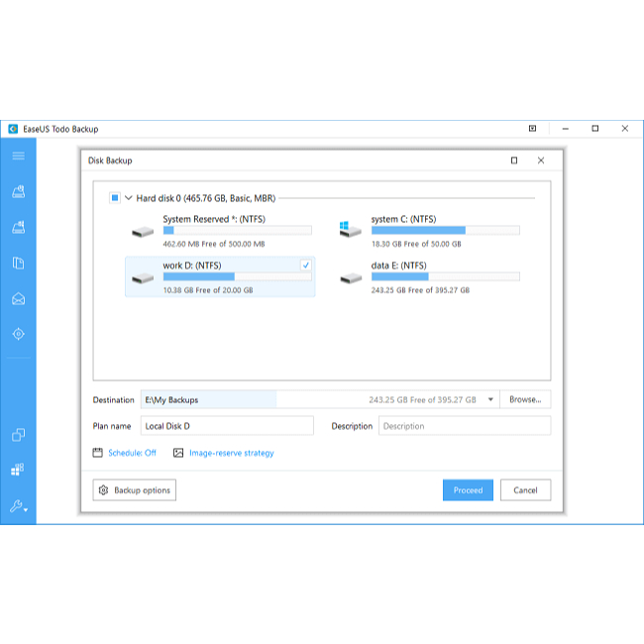Click the Smart Backup target icon
Screen dimensions: 644x644
(18, 334)
